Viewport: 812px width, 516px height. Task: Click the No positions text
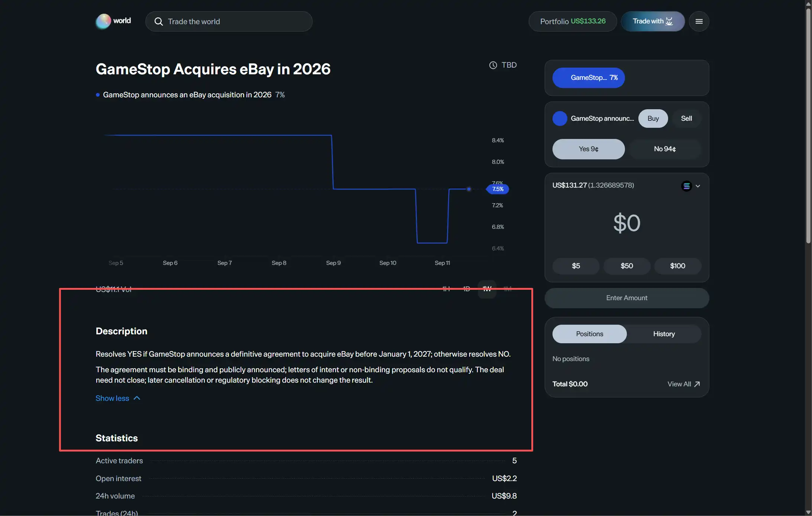click(x=571, y=359)
